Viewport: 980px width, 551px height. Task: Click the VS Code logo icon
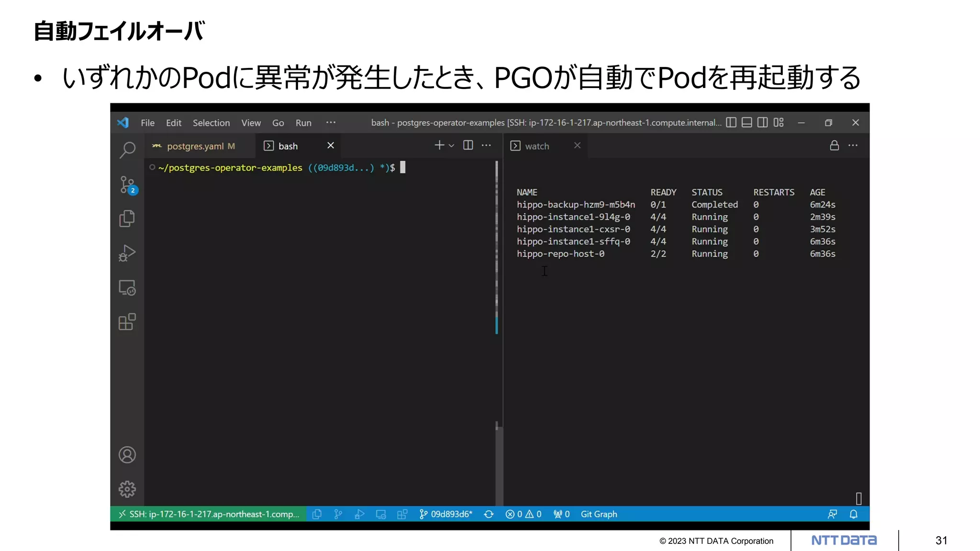click(x=123, y=122)
